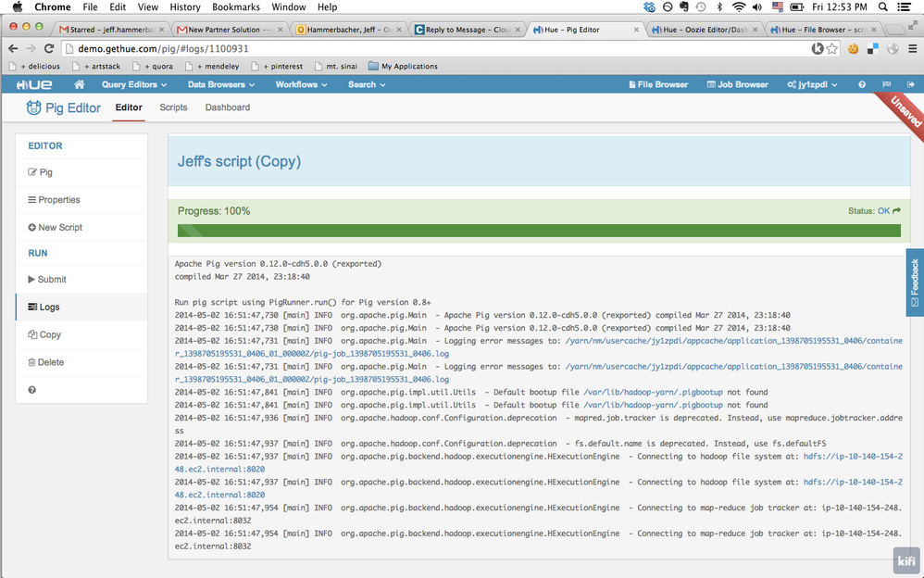The height and width of the screenshot is (578, 924).
Task: Click the Jeff's script (Copy) title
Action: 239,161
